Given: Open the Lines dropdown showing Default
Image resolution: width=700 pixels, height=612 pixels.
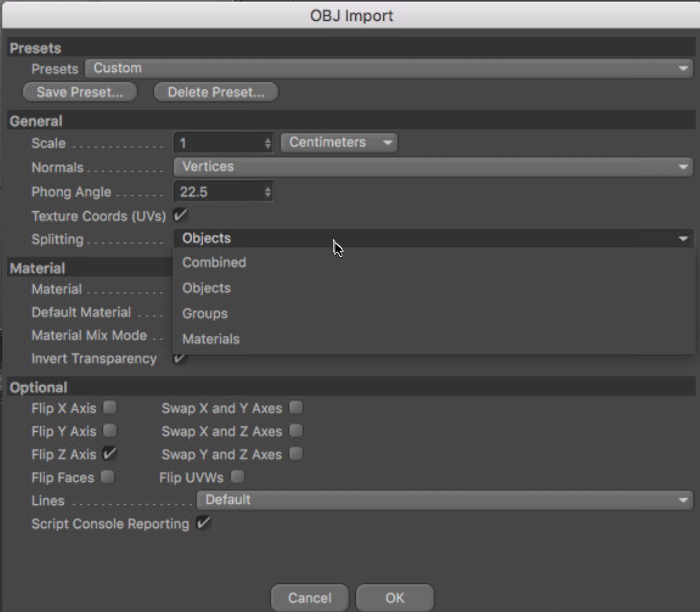Looking at the screenshot, I should (445, 500).
